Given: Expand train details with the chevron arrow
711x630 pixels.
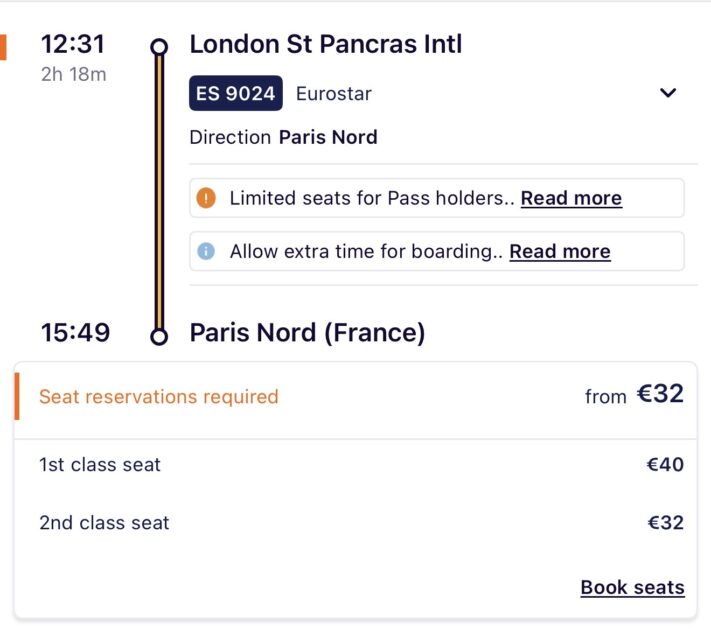Looking at the screenshot, I should click(668, 94).
